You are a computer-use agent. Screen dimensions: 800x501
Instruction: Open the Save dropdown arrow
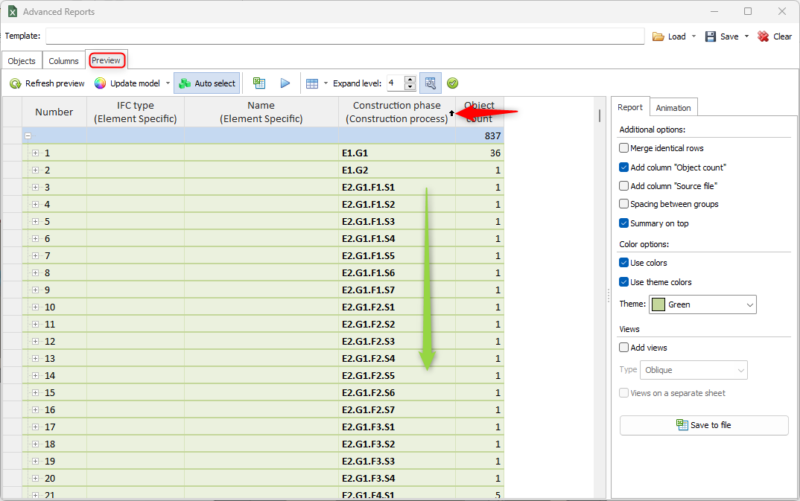coord(746,36)
